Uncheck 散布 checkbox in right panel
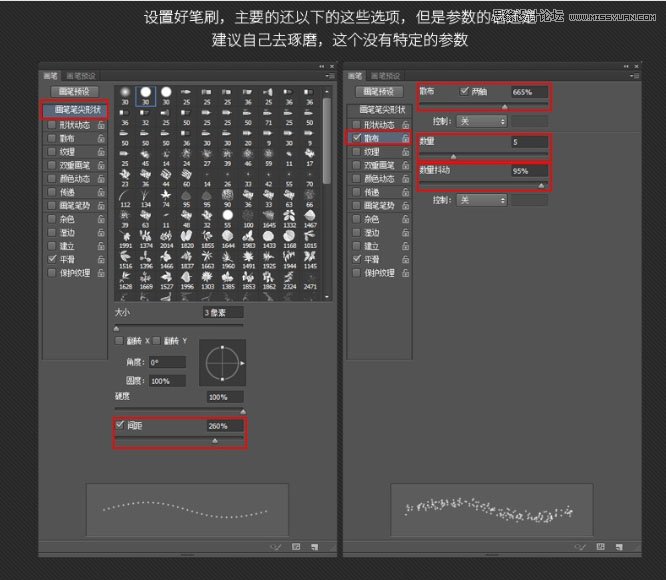The width and height of the screenshot is (666, 580). [x=357, y=138]
